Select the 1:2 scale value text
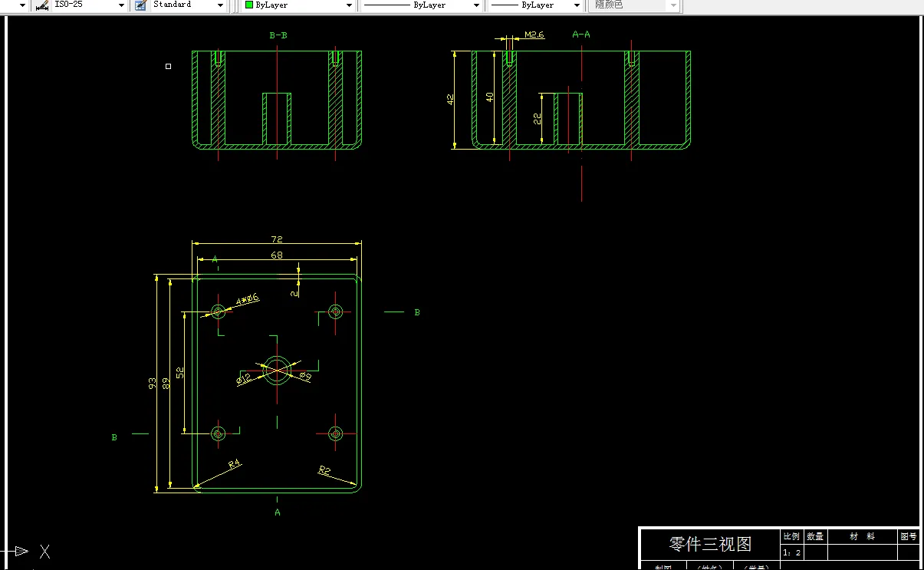The height and width of the screenshot is (570, 924). tap(792, 552)
